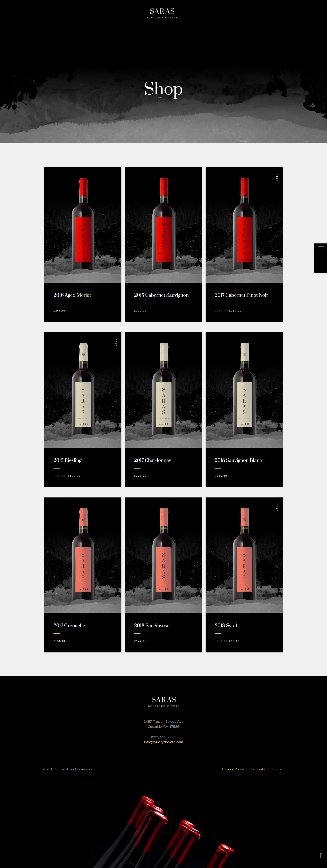Click the Sale! badge on 2015 Riesling

[x=116, y=342]
